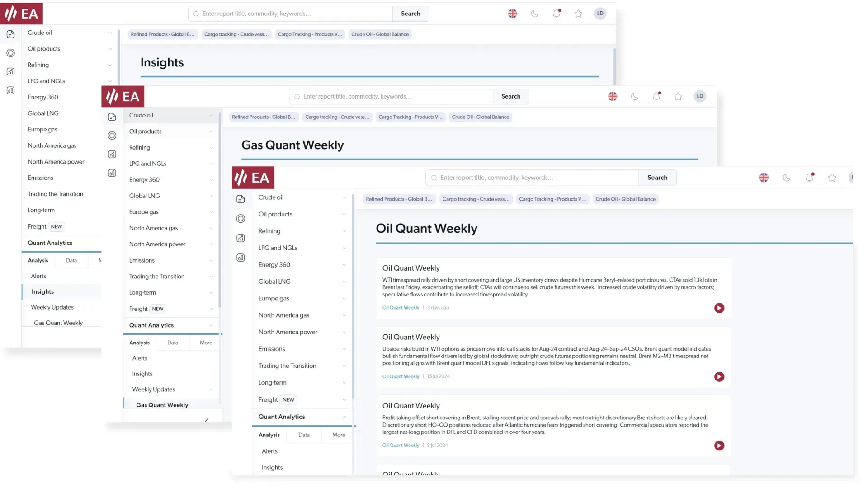Click the document sidebar icon in the Gas Quant Weekly window
The height and width of the screenshot is (488, 868).
(x=112, y=117)
